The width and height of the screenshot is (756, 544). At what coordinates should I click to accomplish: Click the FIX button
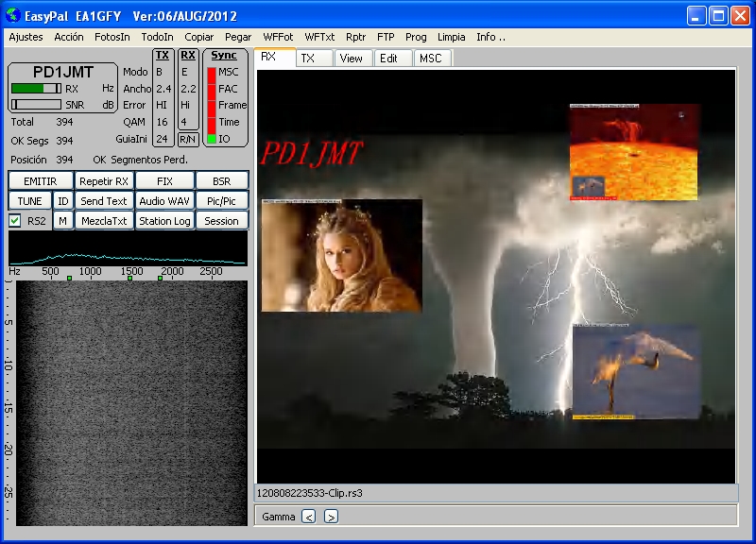pos(164,181)
